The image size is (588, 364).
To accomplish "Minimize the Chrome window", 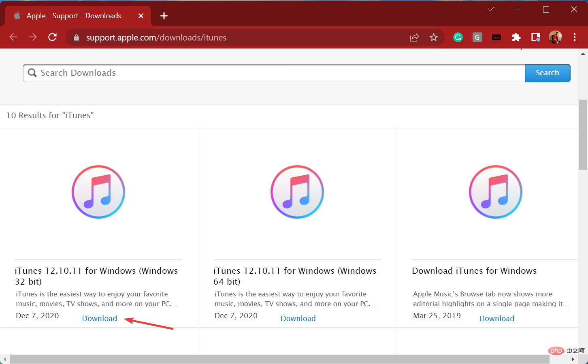I will [x=518, y=9].
